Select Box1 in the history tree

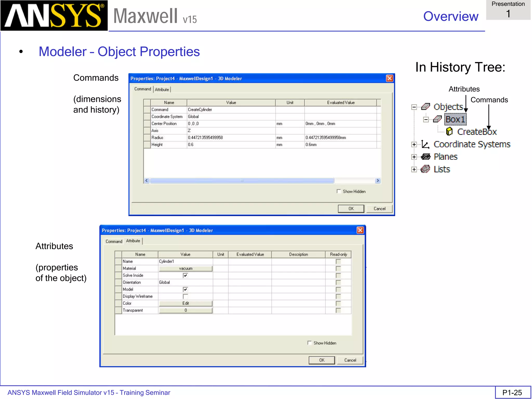pyautogui.click(x=455, y=119)
